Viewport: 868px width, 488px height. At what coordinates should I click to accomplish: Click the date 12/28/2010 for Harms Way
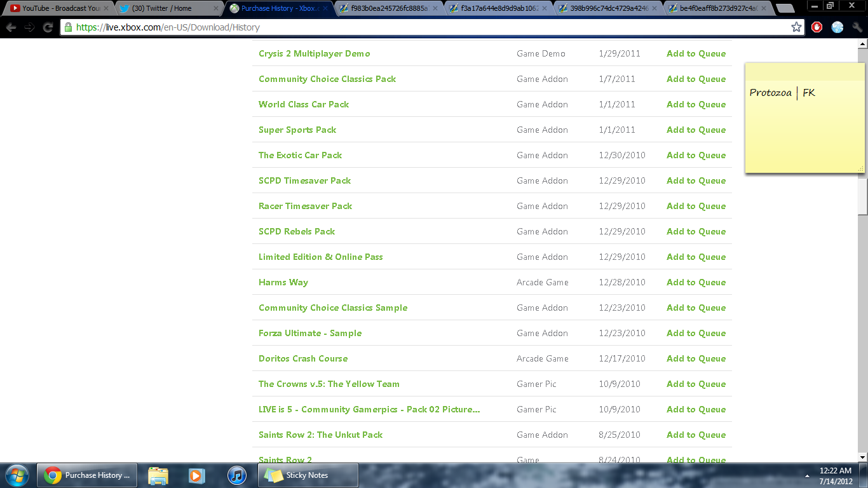622,282
